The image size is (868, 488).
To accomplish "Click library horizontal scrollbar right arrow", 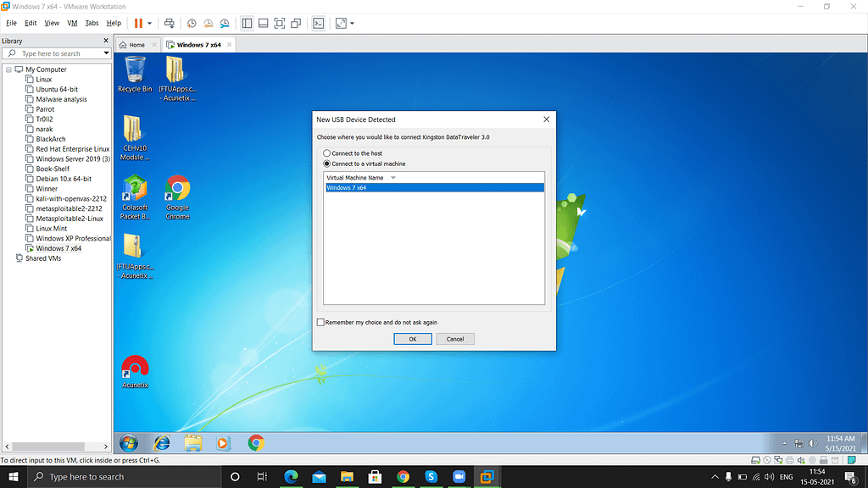I will (x=106, y=446).
